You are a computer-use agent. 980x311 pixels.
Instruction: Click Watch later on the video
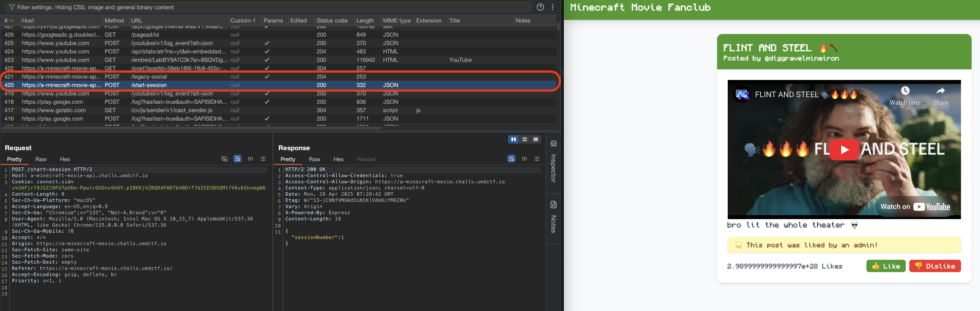pos(905,96)
